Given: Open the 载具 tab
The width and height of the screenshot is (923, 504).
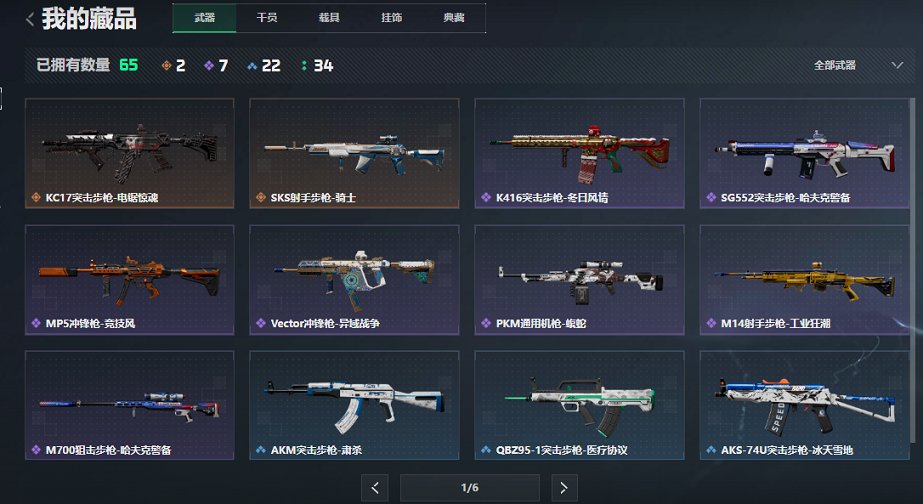Looking at the screenshot, I should (329, 18).
